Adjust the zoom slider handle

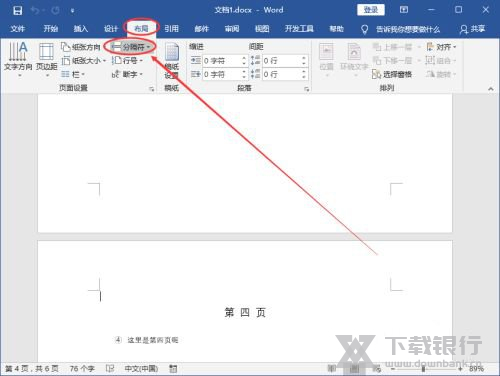coord(423,369)
